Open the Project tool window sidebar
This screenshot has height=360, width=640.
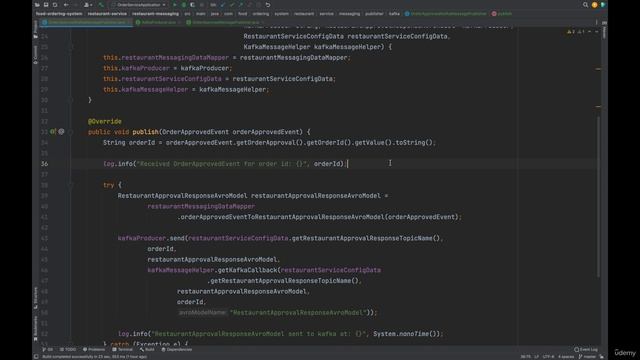click(36, 29)
